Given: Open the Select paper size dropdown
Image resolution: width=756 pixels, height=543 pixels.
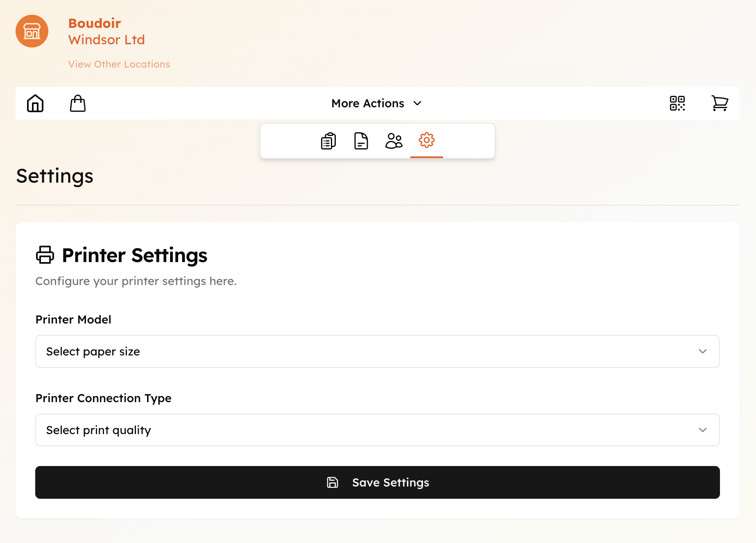Looking at the screenshot, I should click(377, 351).
